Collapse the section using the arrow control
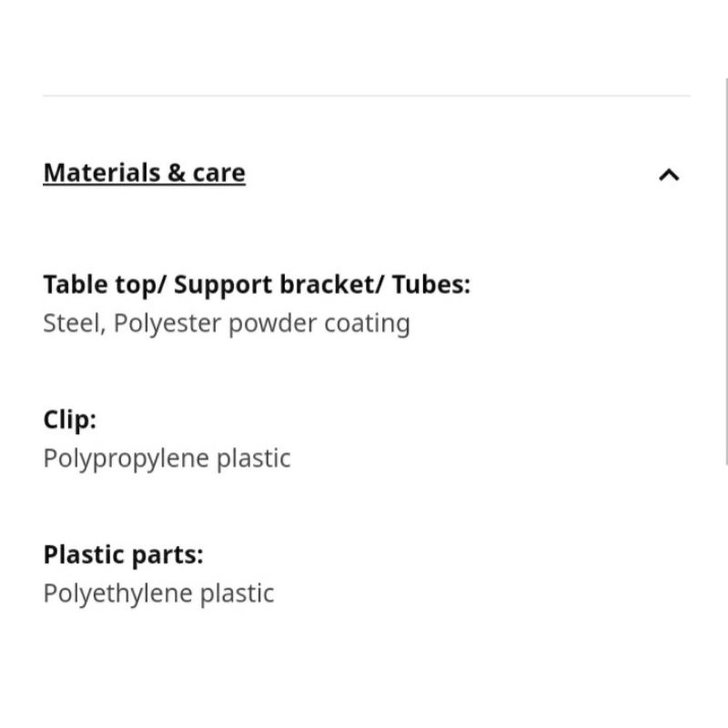This screenshot has width=728, height=728. (x=670, y=172)
